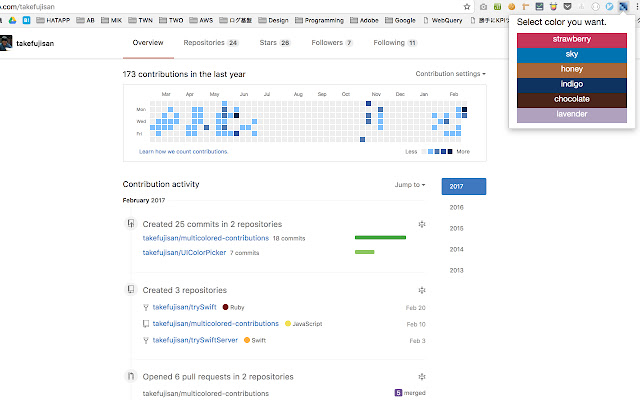This screenshot has height=400, width=640.
Task: Choose the strawberry color
Action: coord(571,40)
